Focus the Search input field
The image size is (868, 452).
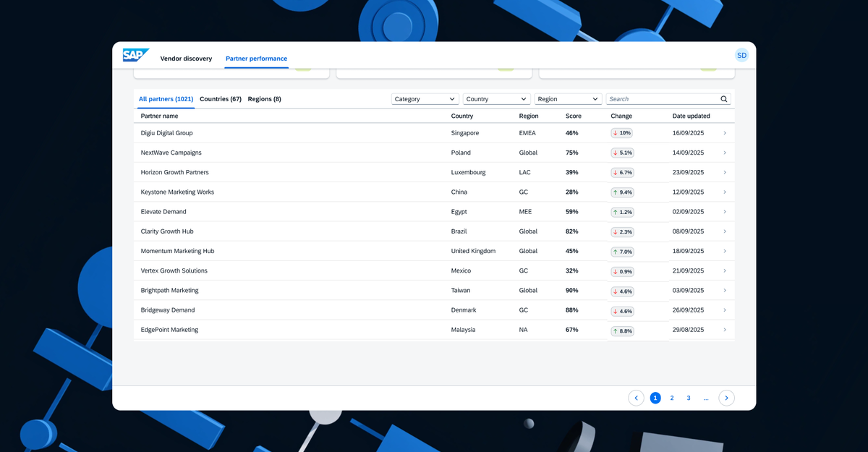point(668,99)
